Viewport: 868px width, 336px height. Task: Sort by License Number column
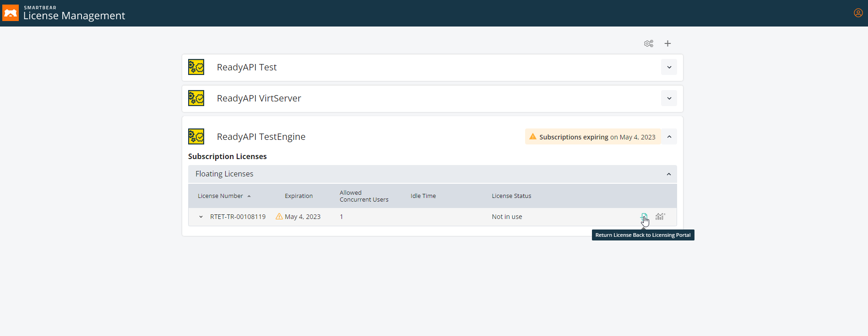224,196
